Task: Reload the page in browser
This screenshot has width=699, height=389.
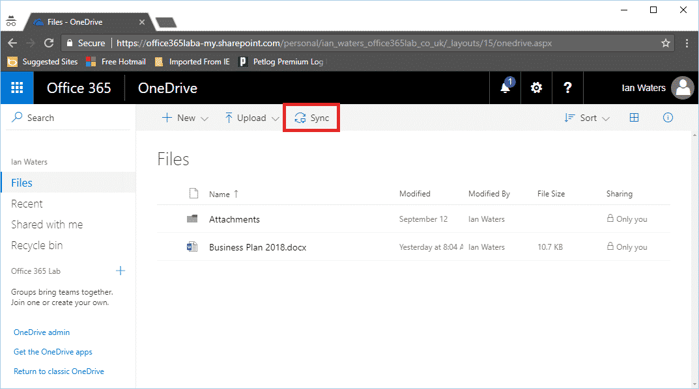Action: click(x=49, y=43)
